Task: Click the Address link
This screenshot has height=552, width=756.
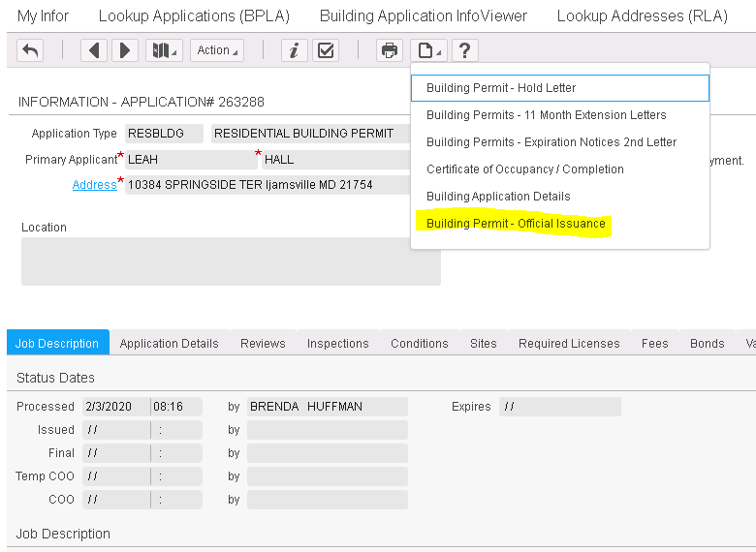Action: pos(95,184)
